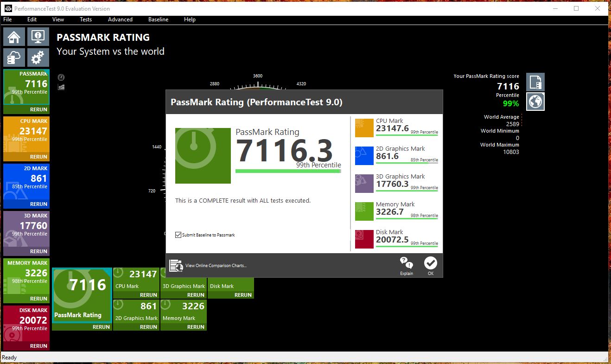Open the Help menu
The image size is (611, 364).
point(190,19)
